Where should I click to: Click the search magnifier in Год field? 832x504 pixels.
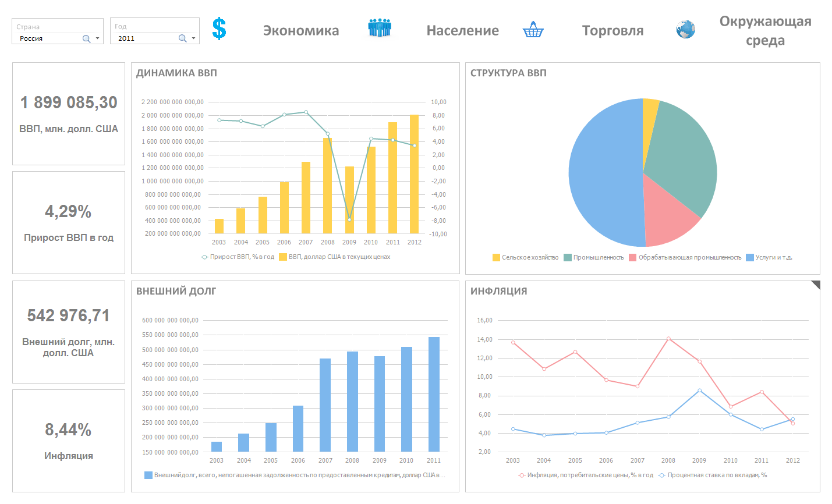click(182, 38)
